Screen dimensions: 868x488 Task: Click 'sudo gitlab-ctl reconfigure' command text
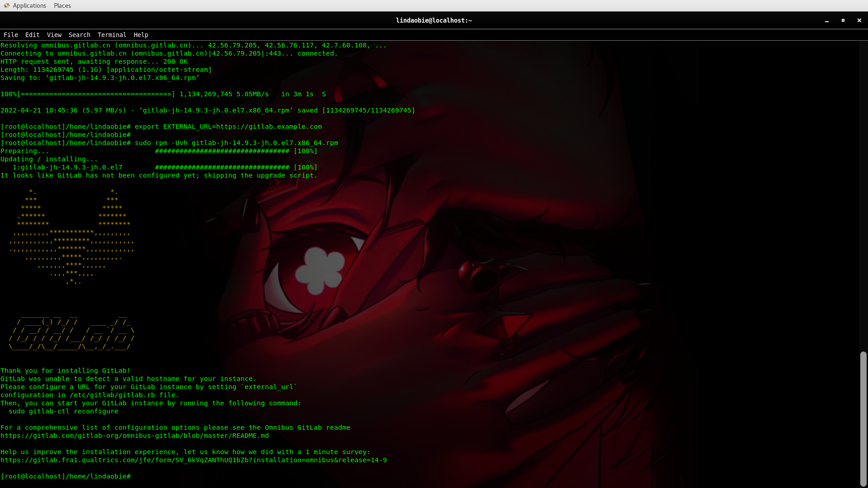pyautogui.click(x=63, y=411)
